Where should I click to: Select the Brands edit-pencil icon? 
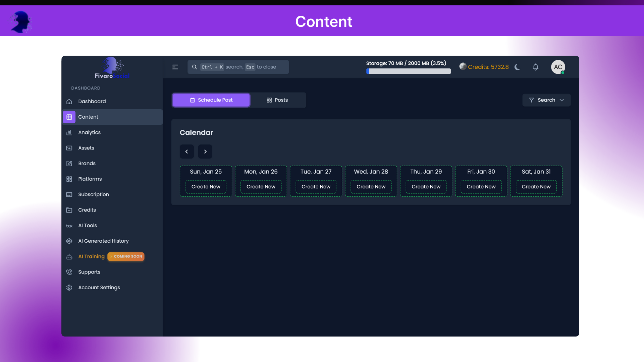(69, 163)
